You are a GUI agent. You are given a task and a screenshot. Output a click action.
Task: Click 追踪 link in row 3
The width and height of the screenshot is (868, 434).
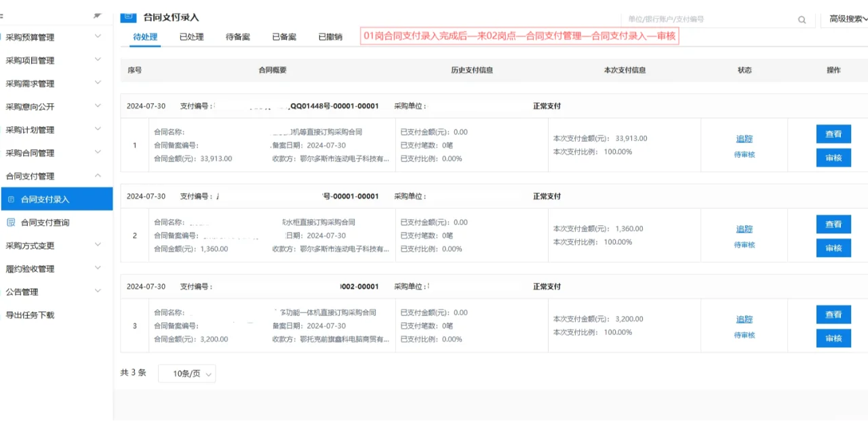click(x=745, y=319)
